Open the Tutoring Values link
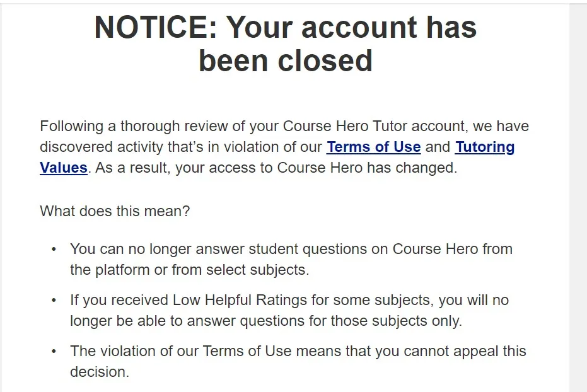Screen dimensions: 587x392 (x=484, y=147)
